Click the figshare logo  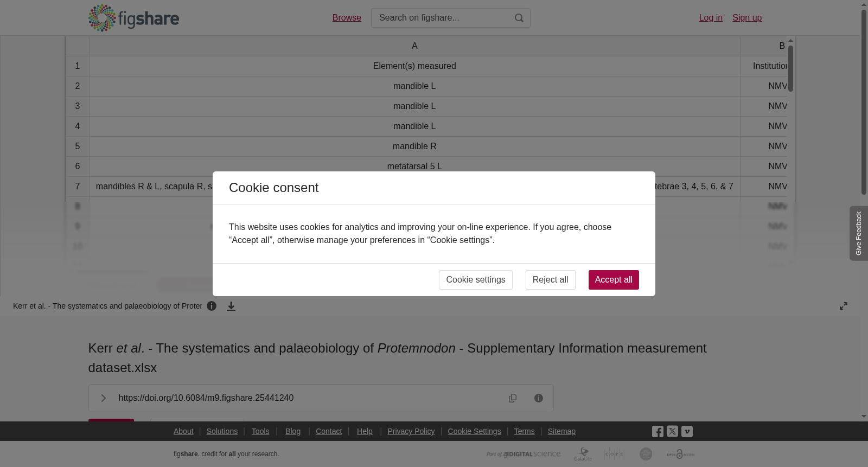(x=133, y=18)
